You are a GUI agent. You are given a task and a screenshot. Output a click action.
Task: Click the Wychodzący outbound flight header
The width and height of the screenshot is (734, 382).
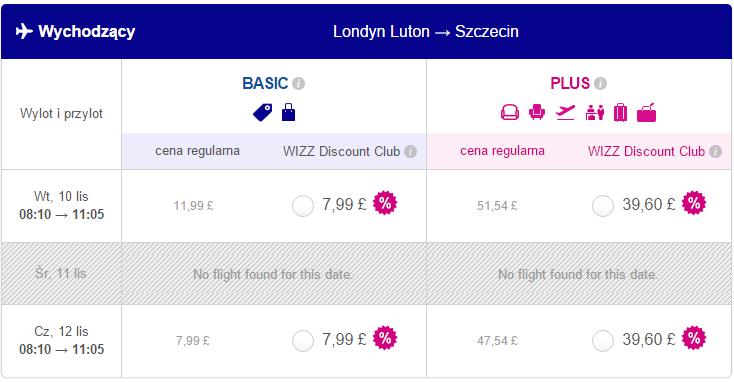pos(75,31)
